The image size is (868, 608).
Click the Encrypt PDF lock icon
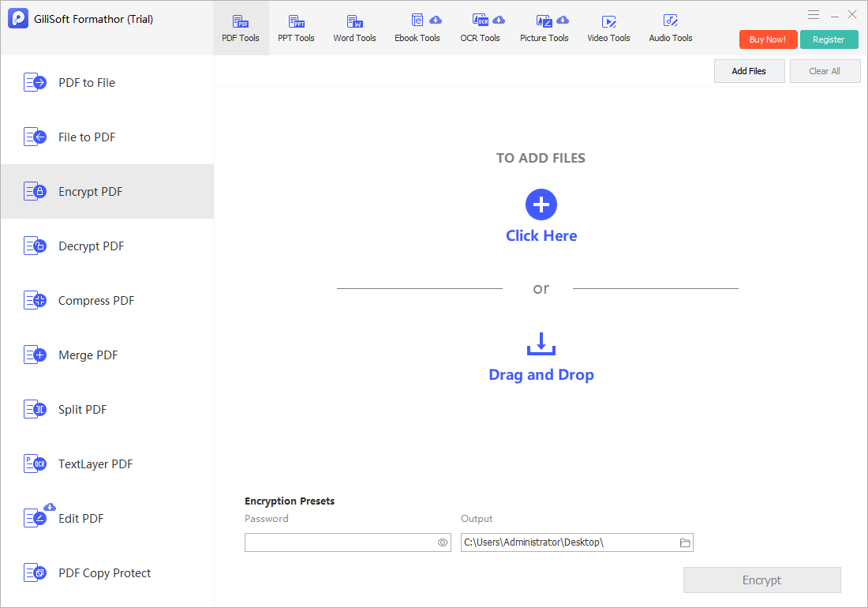tap(35, 192)
